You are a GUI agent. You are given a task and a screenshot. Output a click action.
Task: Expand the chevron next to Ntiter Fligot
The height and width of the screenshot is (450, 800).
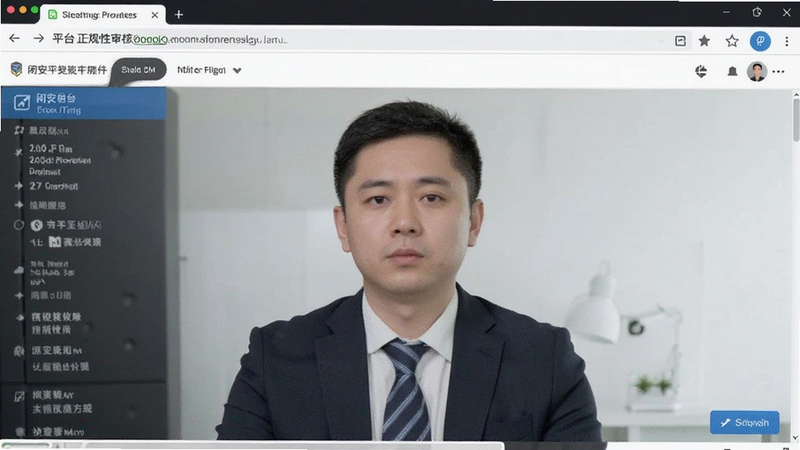237,71
